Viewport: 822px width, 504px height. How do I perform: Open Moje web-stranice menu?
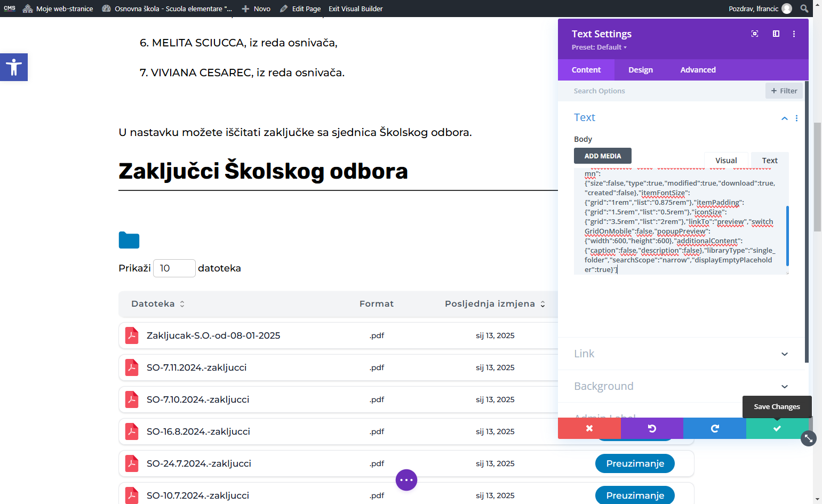[x=58, y=9]
